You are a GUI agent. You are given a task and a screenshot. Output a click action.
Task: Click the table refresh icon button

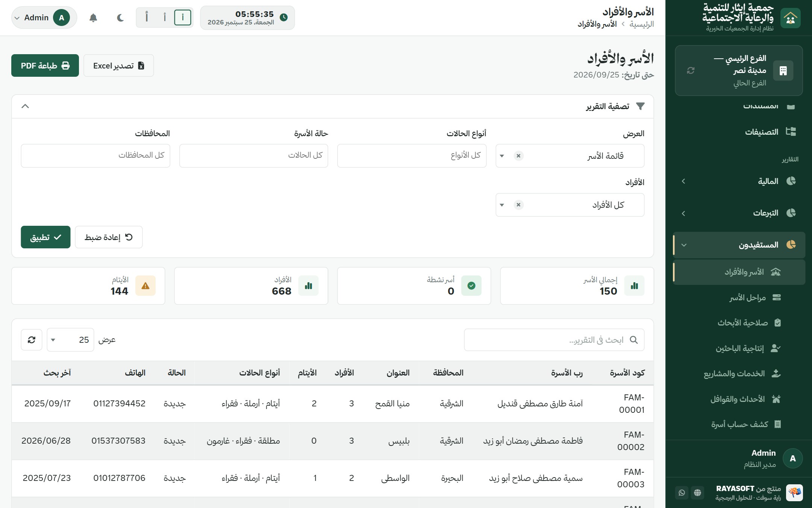pos(32,340)
